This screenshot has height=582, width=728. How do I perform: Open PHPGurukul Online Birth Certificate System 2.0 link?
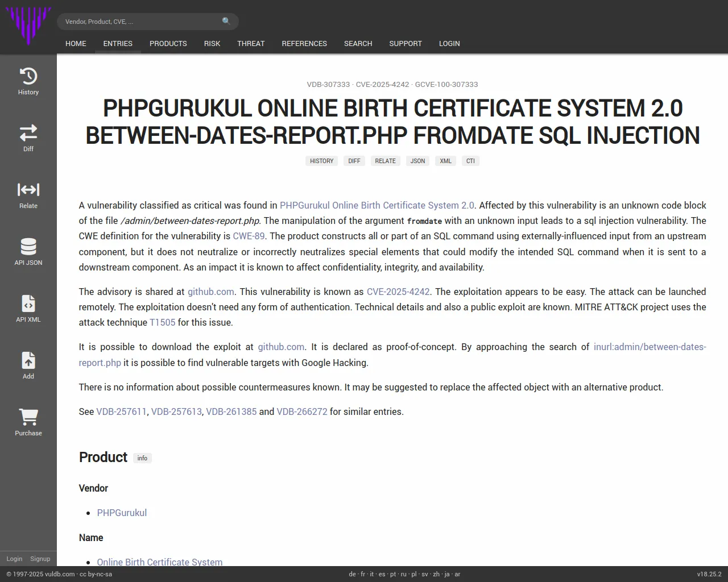(377, 205)
